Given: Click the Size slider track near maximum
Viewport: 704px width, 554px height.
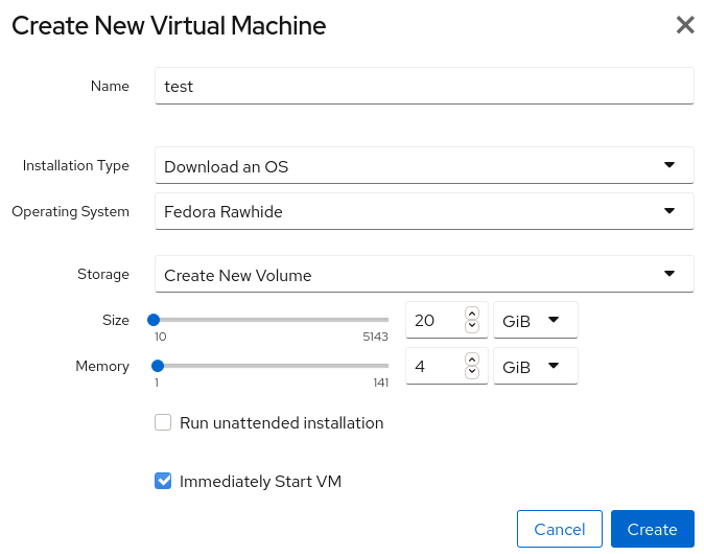Looking at the screenshot, I should (382, 320).
